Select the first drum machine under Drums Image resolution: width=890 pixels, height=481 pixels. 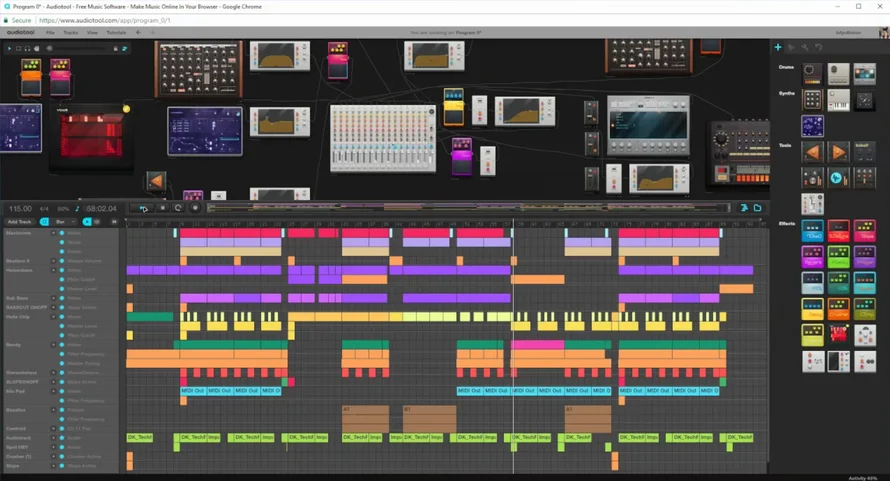click(812, 74)
